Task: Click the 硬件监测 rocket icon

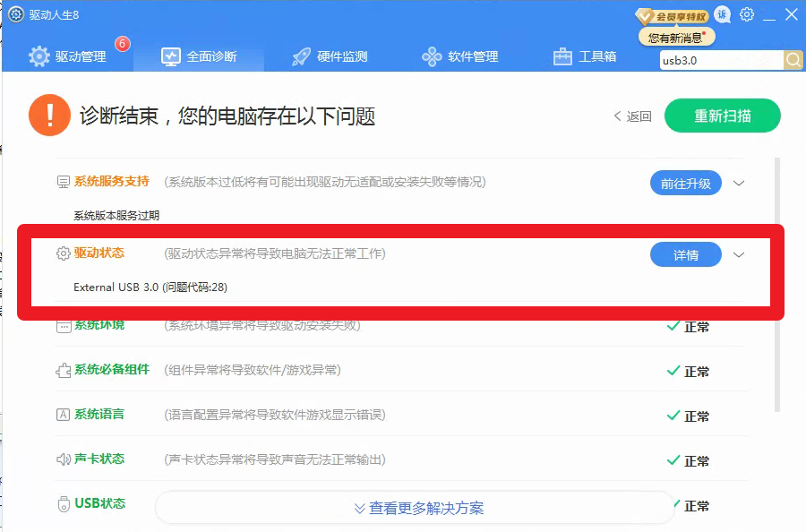Action: (x=301, y=56)
